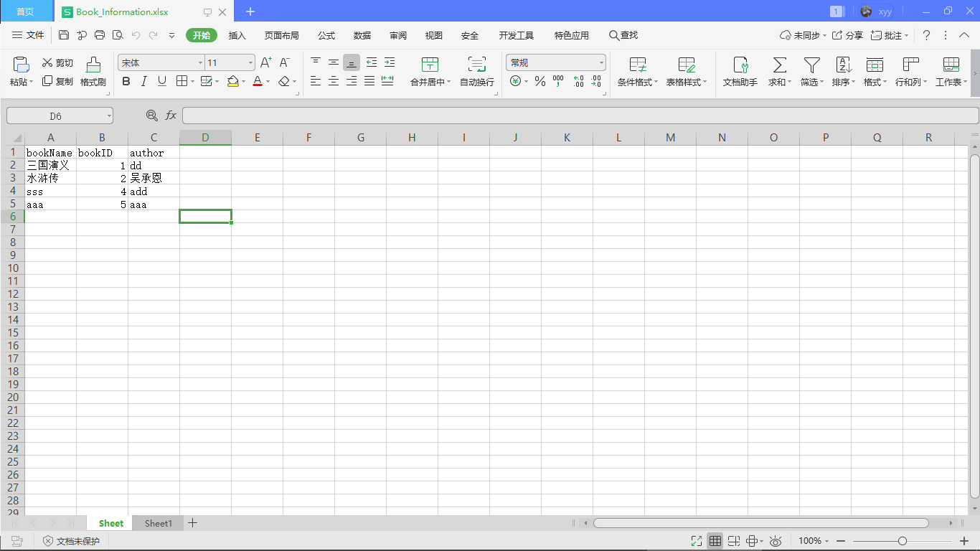Click the distributed alignment icon
The image size is (980, 551).
click(387, 81)
